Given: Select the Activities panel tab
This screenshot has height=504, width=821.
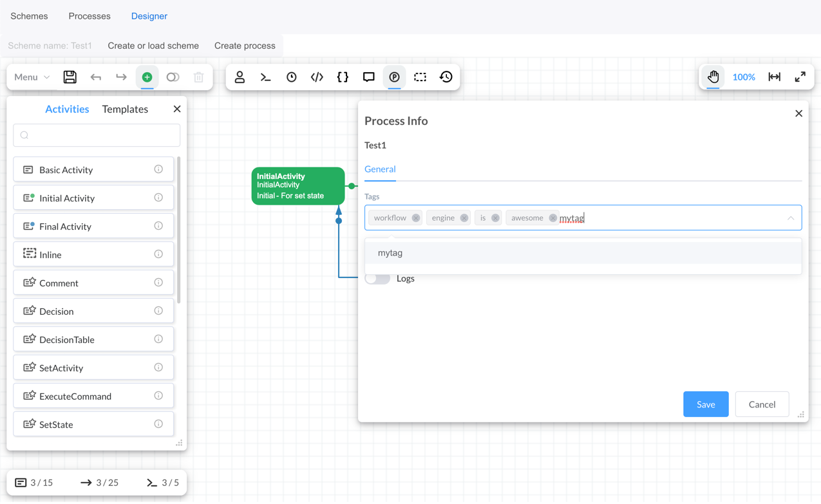Looking at the screenshot, I should (x=67, y=109).
